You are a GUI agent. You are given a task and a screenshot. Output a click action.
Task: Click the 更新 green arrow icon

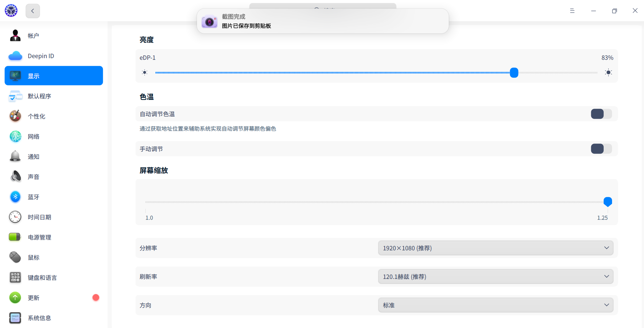15,297
